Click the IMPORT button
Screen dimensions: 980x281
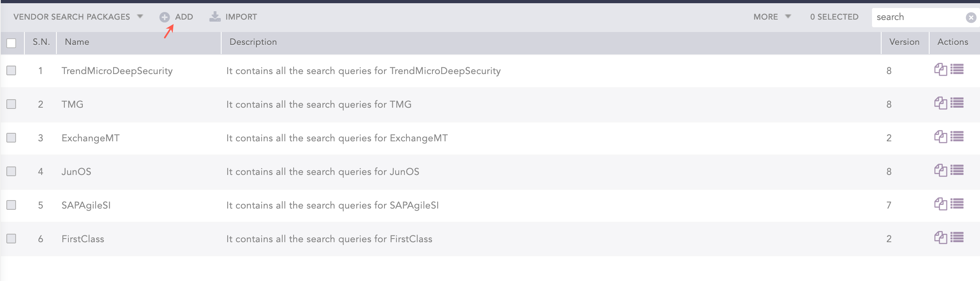(x=241, y=17)
